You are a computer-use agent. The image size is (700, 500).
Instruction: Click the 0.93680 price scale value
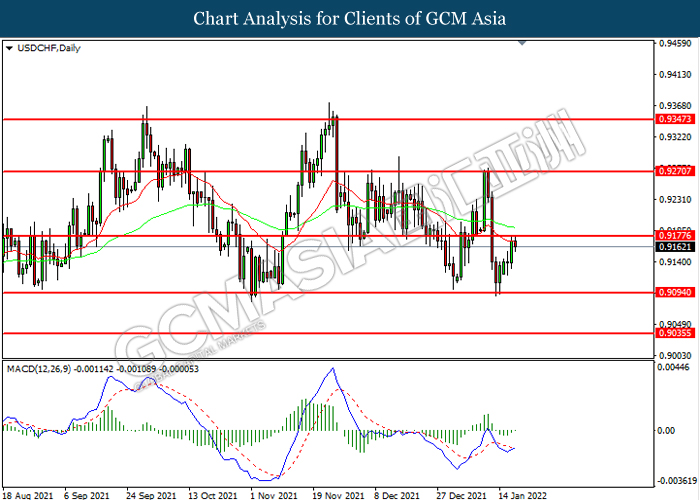click(x=676, y=106)
